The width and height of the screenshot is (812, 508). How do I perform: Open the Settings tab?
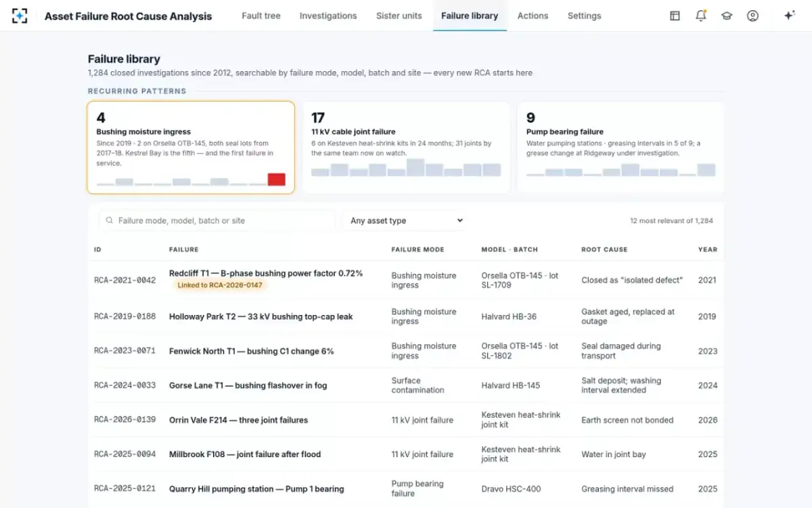[585, 16]
